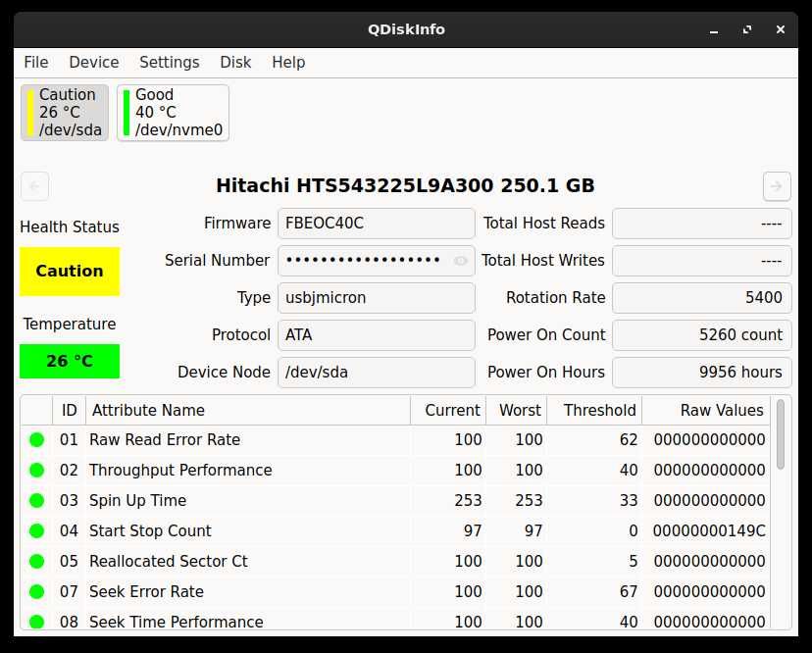812x653 pixels.
Task: Maximize the QDiskInfo window
Action: pyautogui.click(x=747, y=30)
